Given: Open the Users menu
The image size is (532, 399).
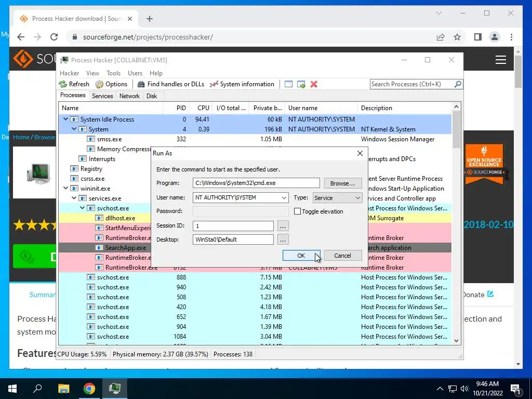Looking at the screenshot, I should coord(135,73).
